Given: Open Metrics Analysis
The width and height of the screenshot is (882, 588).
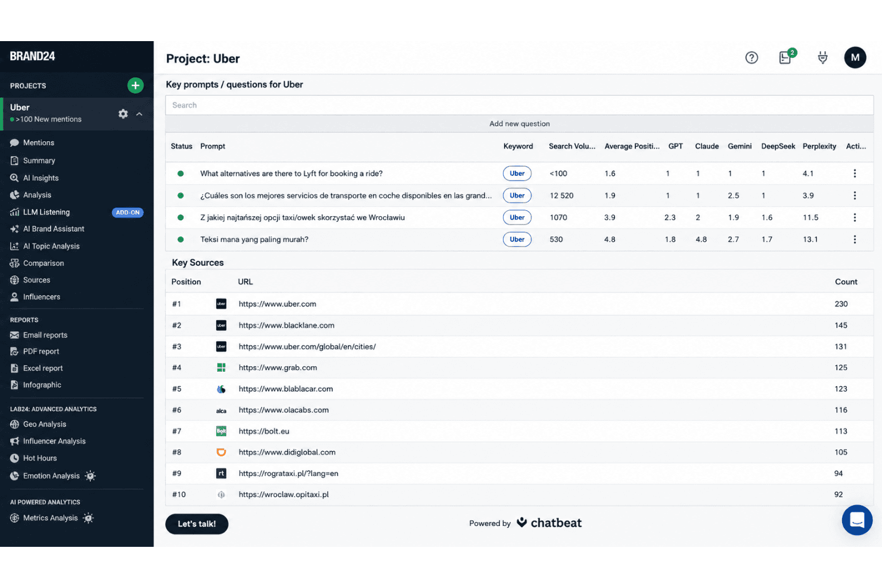Looking at the screenshot, I should [x=52, y=518].
